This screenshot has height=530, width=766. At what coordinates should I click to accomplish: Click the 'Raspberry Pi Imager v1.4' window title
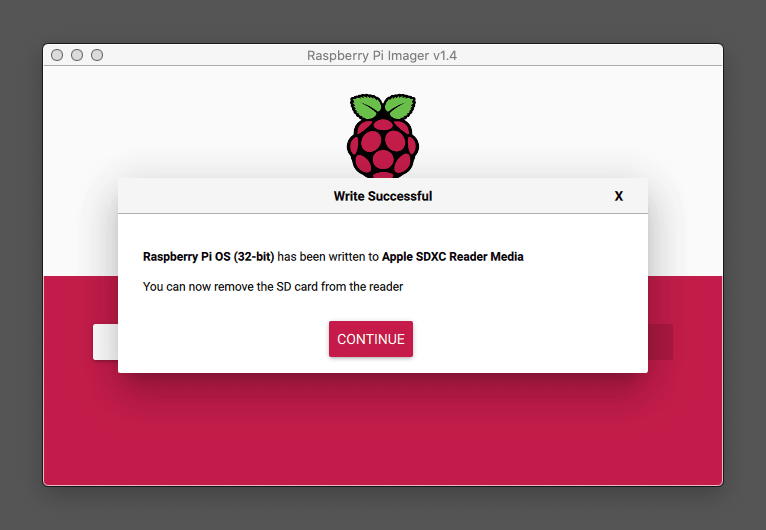(382, 56)
